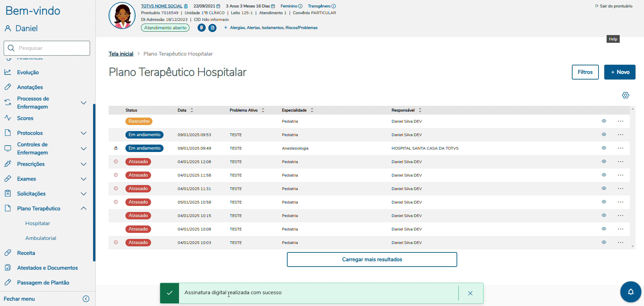644x306 pixels.
Task: Open table settings gear icon
Action: tap(625, 95)
